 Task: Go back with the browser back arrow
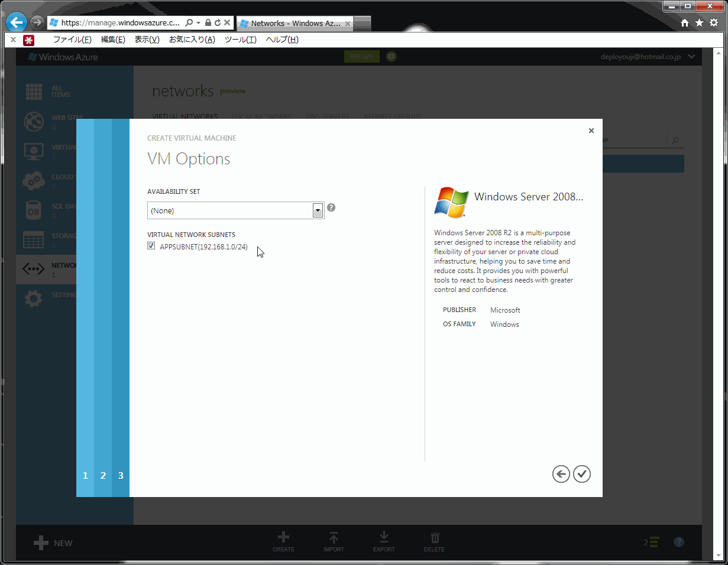(x=16, y=22)
